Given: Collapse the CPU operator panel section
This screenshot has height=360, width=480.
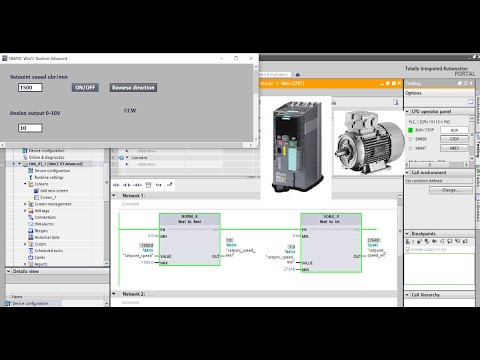Looking at the screenshot, I should [407, 111].
